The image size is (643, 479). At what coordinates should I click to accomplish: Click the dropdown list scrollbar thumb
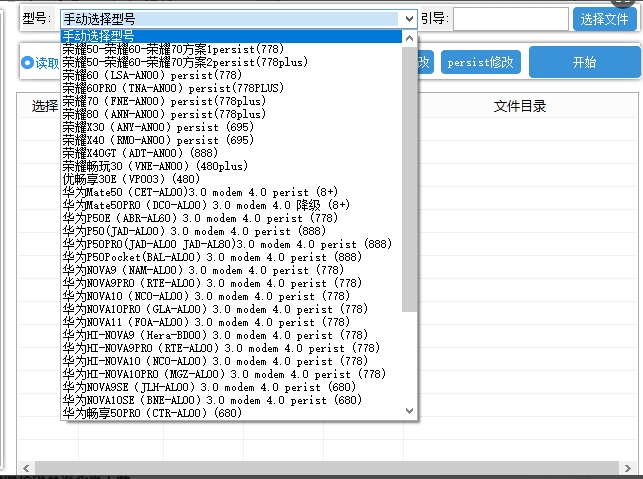(x=409, y=179)
